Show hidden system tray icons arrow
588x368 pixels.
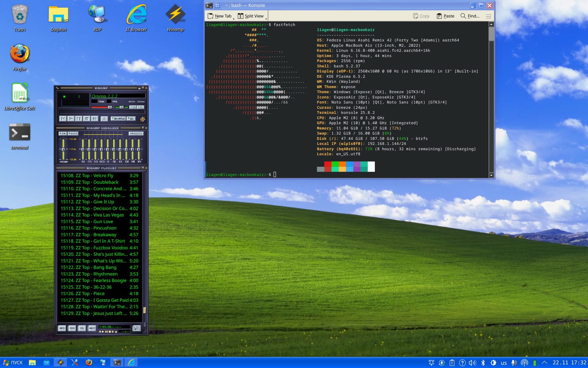coord(544,363)
